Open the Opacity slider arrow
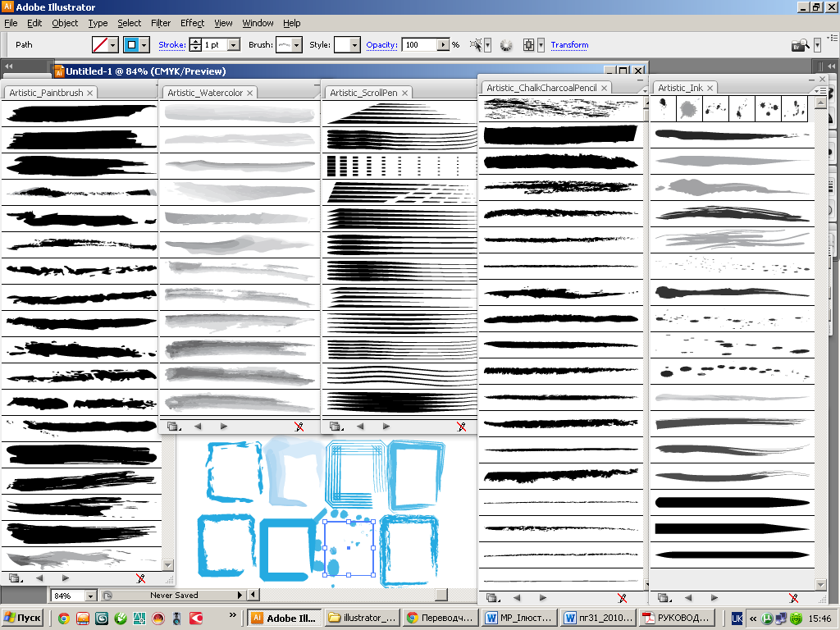The height and width of the screenshot is (630, 840). point(443,45)
